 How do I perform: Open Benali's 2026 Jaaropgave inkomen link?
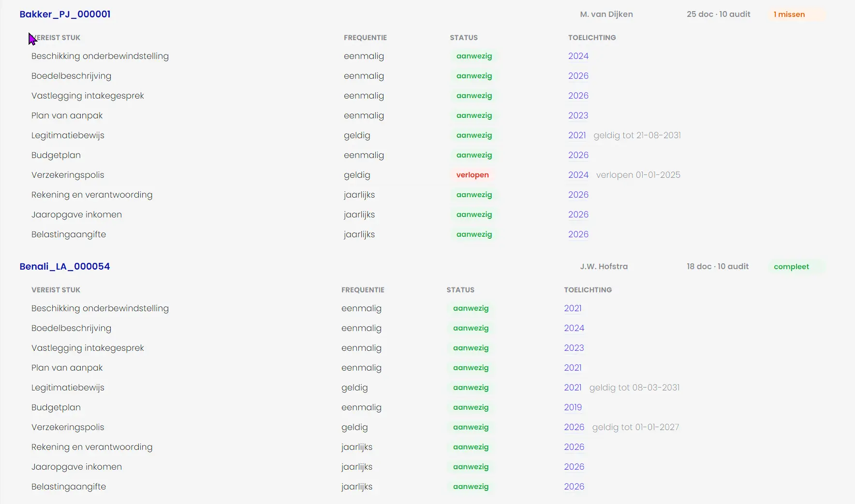574,467
